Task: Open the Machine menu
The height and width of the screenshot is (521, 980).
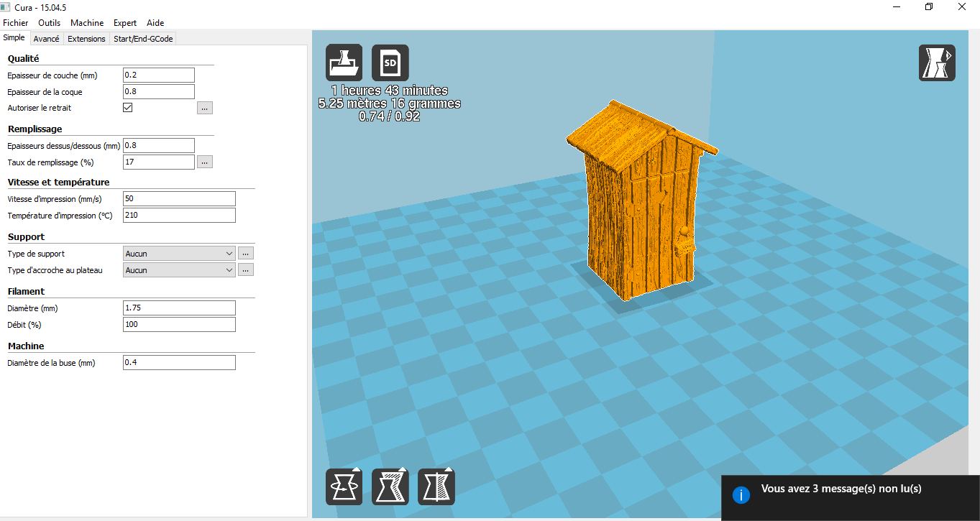Action: [87, 23]
